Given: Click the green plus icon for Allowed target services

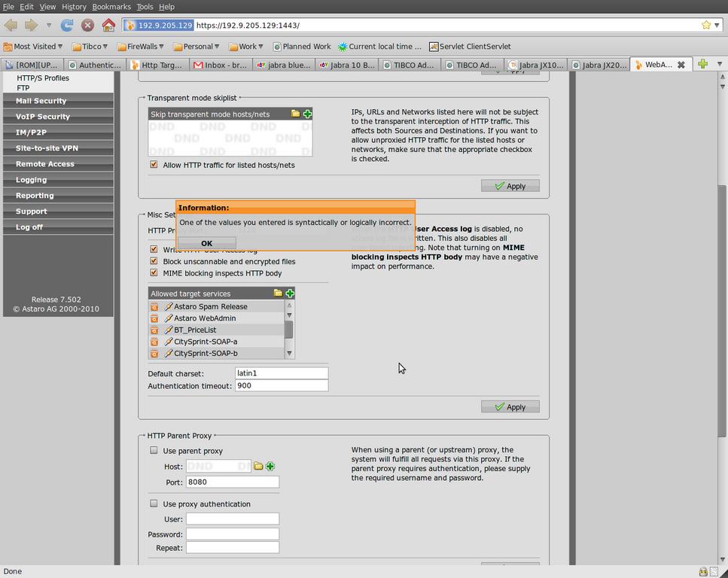Looking at the screenshot, I should [x=290, y=294].
